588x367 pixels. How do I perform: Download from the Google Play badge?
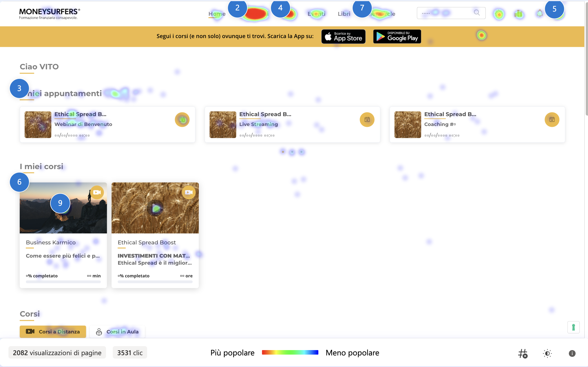(x=397, y=36)
